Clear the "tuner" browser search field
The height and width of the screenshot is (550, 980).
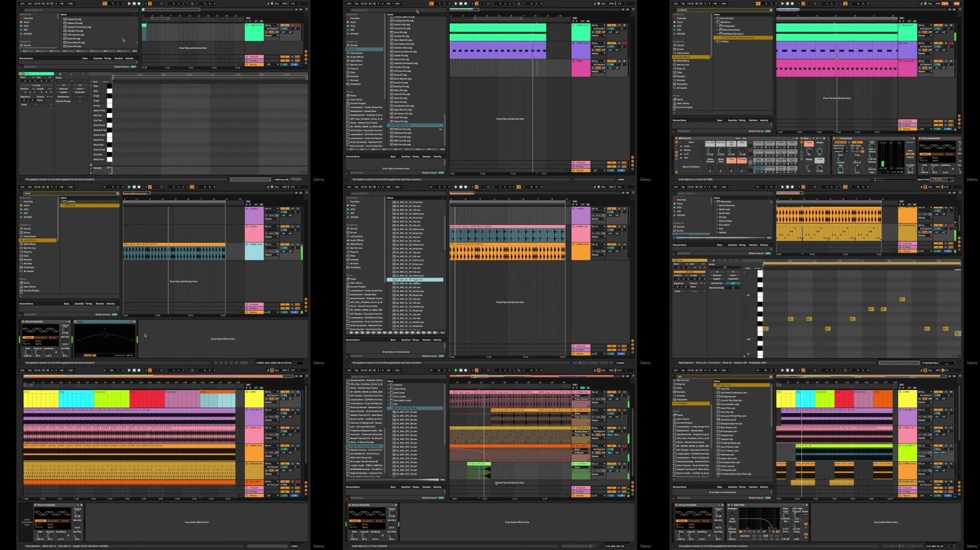pyautogui.click(x=118, y=193)
